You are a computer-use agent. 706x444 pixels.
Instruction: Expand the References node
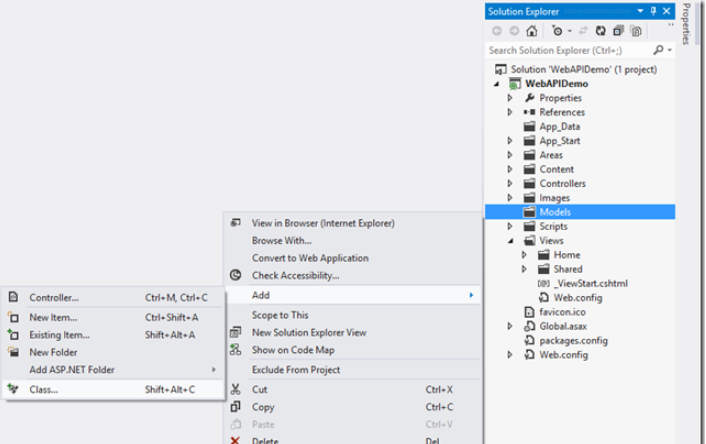[x=510, y=112]
